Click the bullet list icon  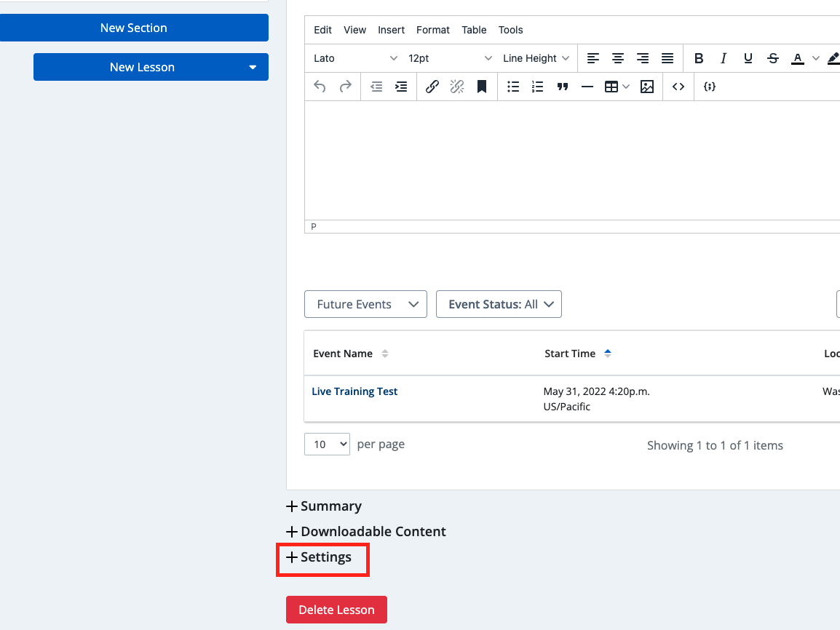(x=513, y=87)
